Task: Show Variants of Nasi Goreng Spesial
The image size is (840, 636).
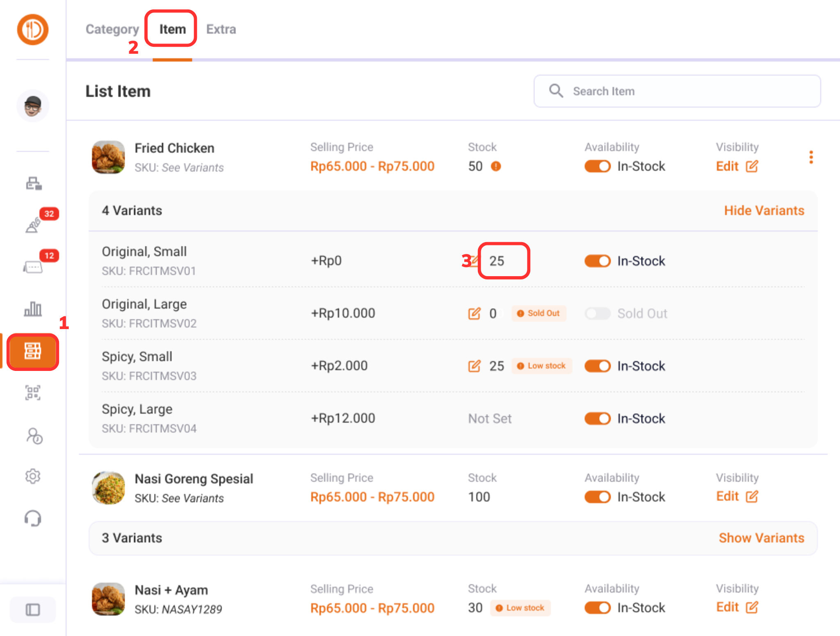Action: 761,538
